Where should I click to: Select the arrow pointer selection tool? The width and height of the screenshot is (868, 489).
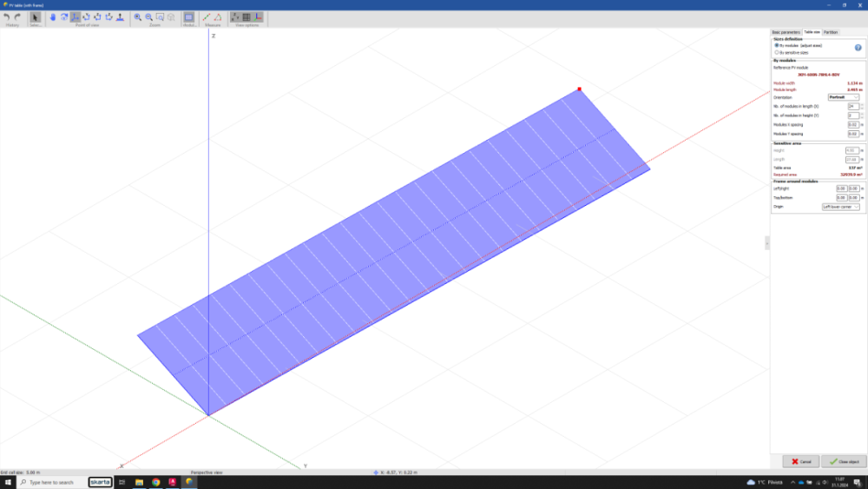(x=36, y=17)
